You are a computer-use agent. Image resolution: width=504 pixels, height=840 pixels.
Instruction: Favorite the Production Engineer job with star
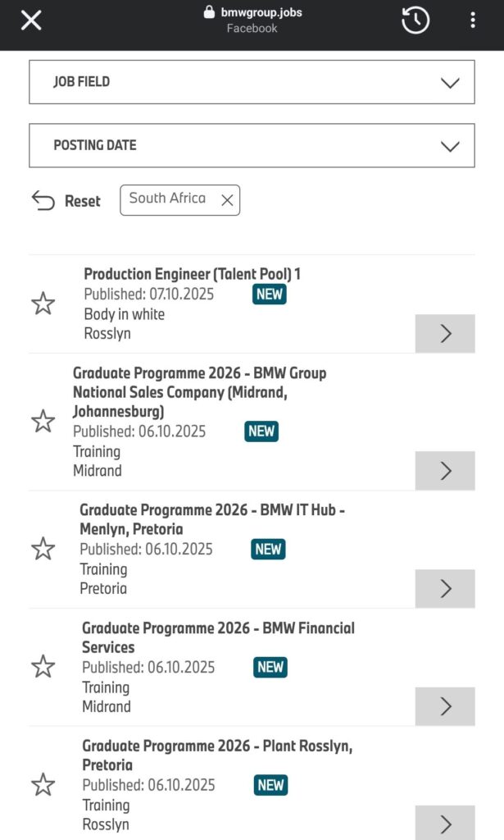43,304
